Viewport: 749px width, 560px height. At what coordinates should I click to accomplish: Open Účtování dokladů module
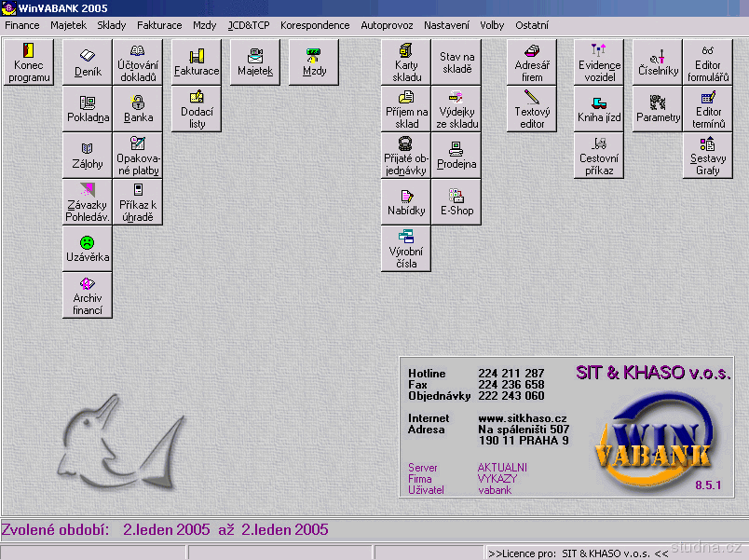pos(138,62)
